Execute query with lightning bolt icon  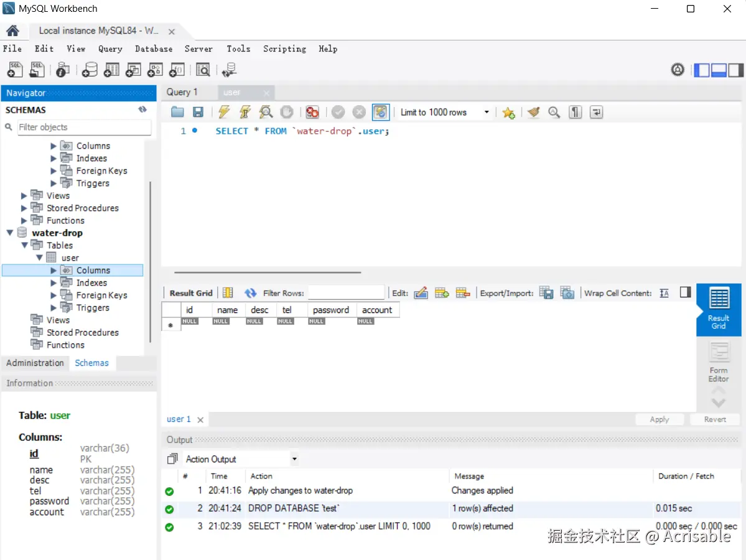(x=223, y=112)
